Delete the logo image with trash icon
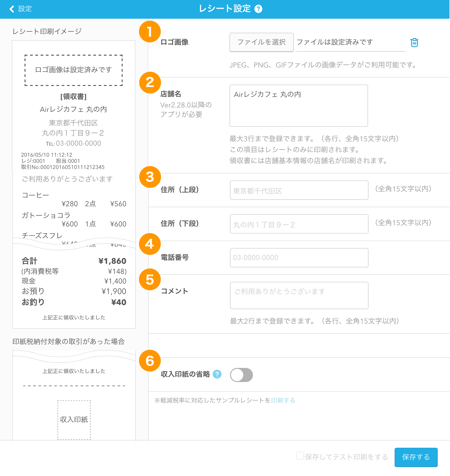The image size is (450, 476). 414,42
